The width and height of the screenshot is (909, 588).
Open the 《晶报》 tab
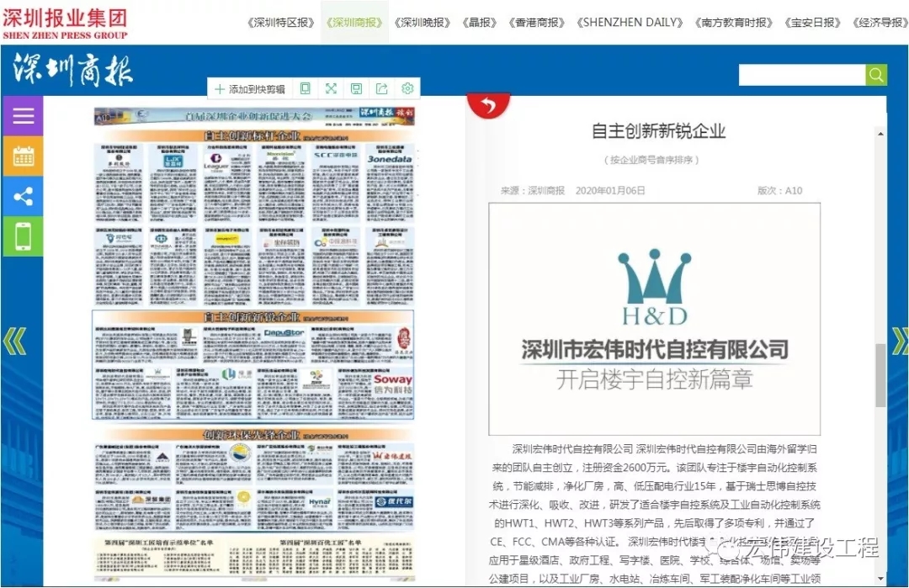click(x=480, y=23)
